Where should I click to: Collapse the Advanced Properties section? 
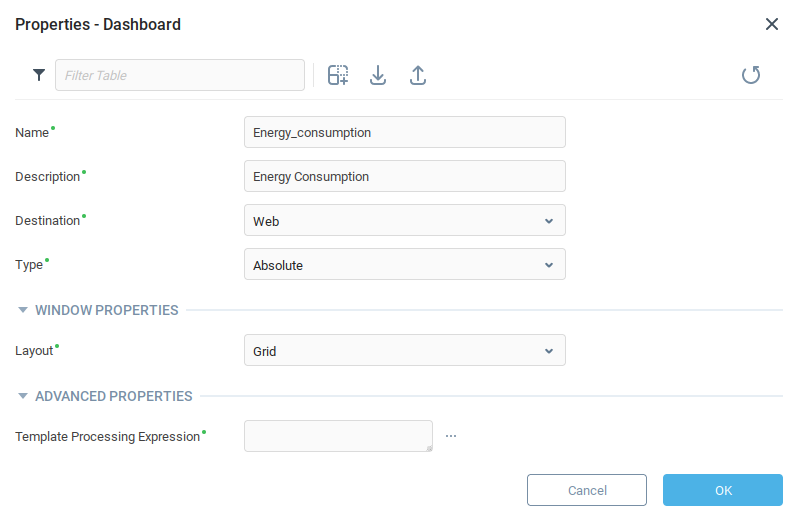[x=23, y=396]
